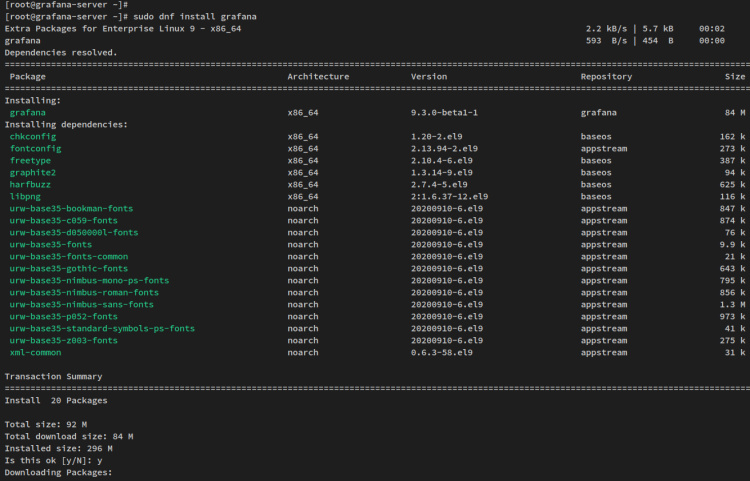This screenshot has height=481, width=750.
Task: Click the Version column header
Action: [x=429, y=77]
